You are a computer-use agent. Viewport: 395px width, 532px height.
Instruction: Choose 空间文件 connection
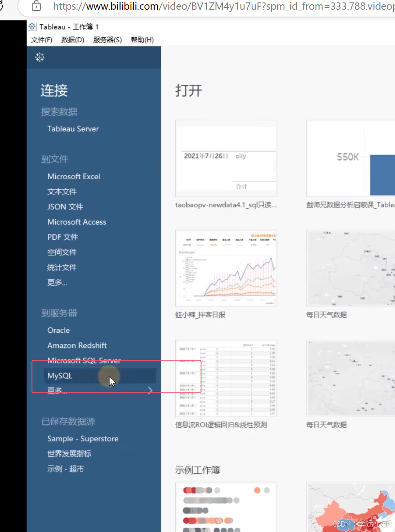[61, 252]
